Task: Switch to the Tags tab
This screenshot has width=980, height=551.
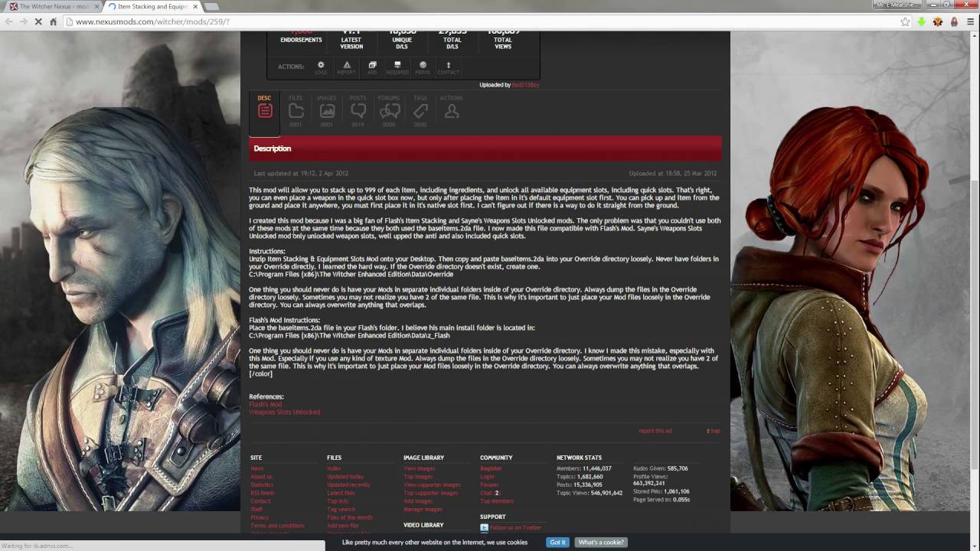Action: 420,111
